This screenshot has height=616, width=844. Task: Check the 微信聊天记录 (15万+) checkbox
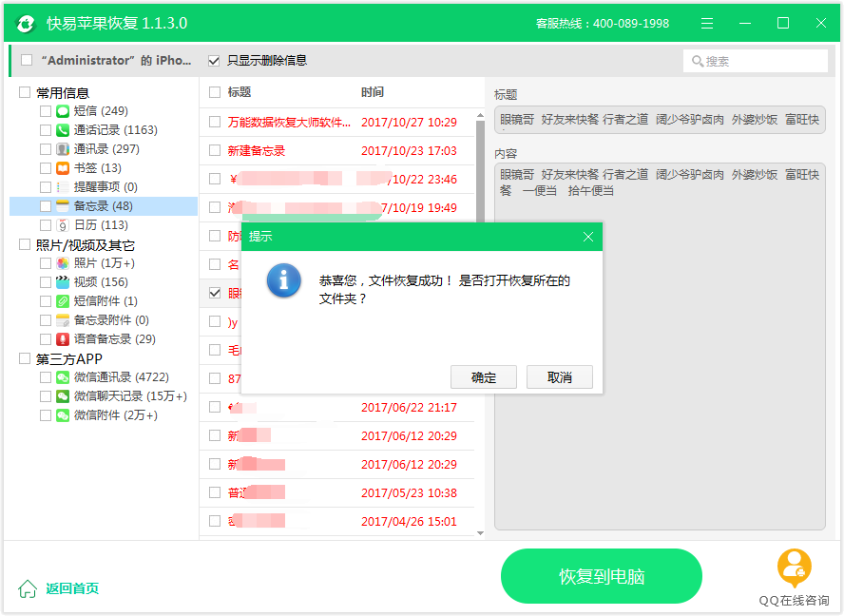point(46,396)
